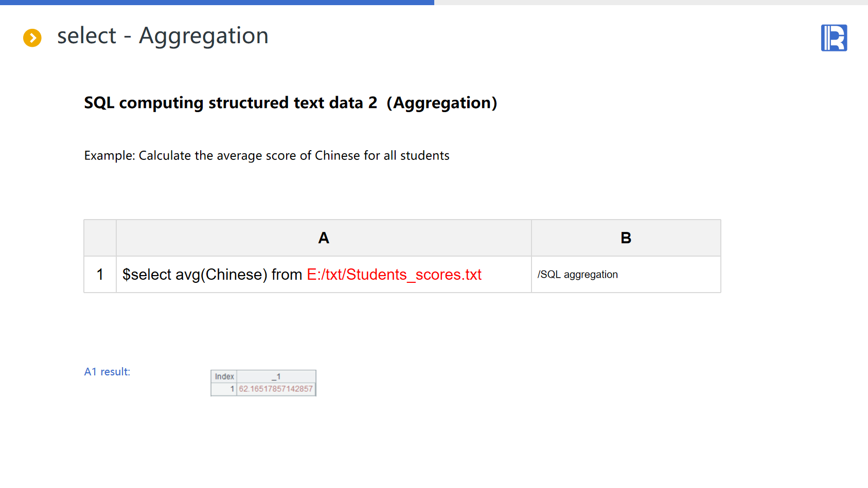Image resolution: width=868 pixels, height=488 pixels.
Task: Select column A header in the table
Action: point(323,238)
